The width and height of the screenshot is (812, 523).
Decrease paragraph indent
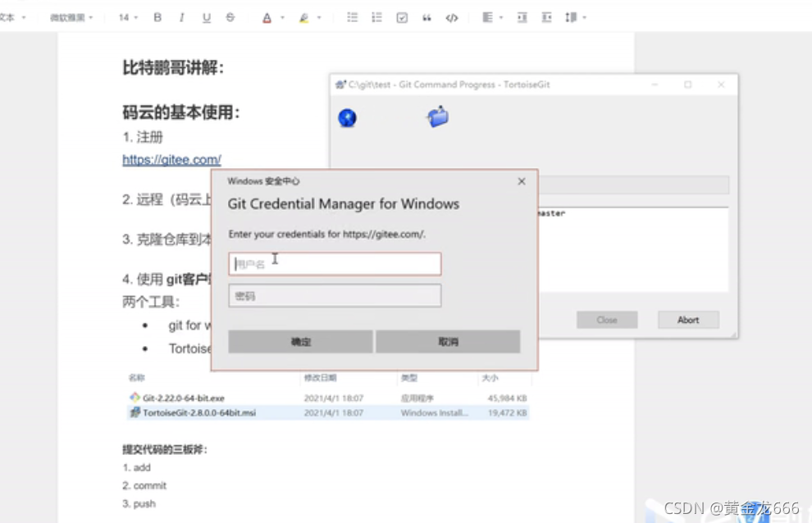coord(547,17)
